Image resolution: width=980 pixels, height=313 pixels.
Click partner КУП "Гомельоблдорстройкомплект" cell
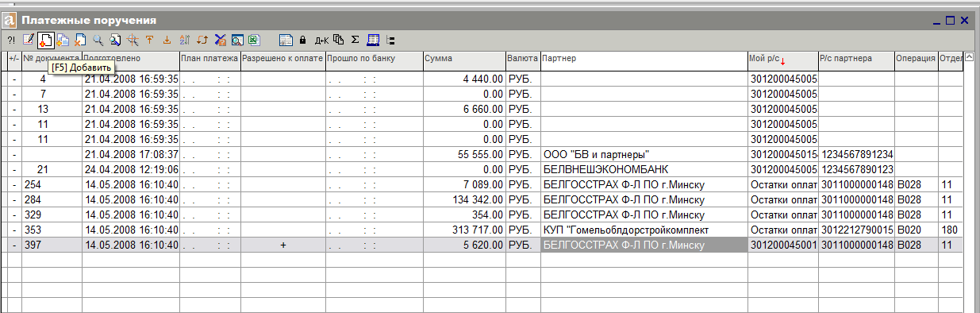pos(644,230)
